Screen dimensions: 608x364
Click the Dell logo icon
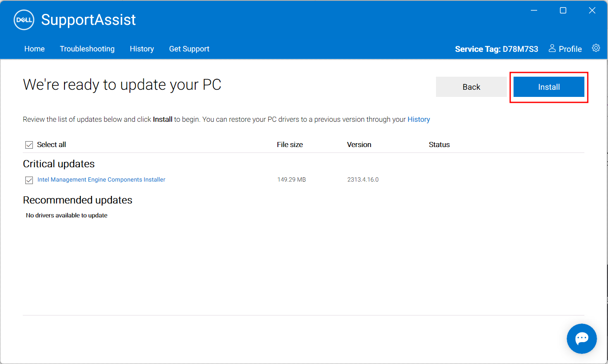click(24, 20)
